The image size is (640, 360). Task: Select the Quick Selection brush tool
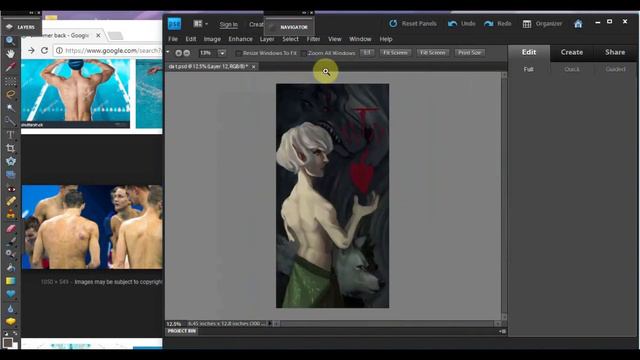pyautogui.click(x=10, y=121)
